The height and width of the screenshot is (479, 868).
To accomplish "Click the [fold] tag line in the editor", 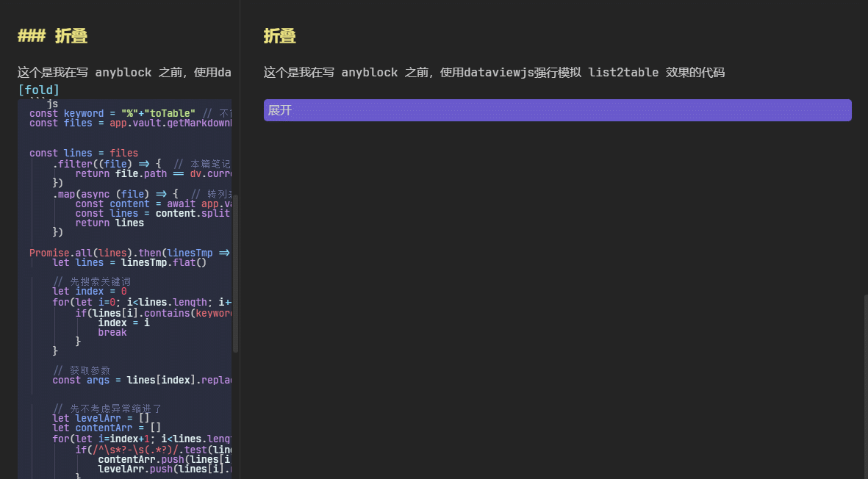I will 38,90.
